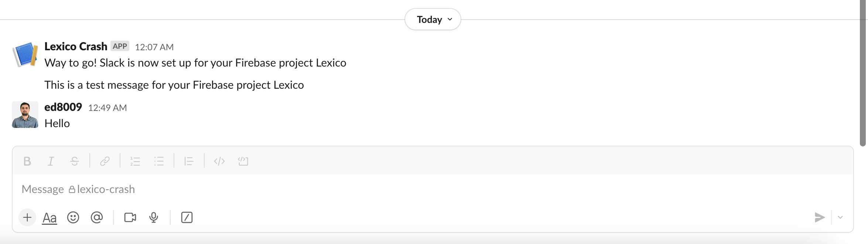This screenshot has width=868, height=244.
Task: Mention someone with the @ icon
Action: click(97, 217)
